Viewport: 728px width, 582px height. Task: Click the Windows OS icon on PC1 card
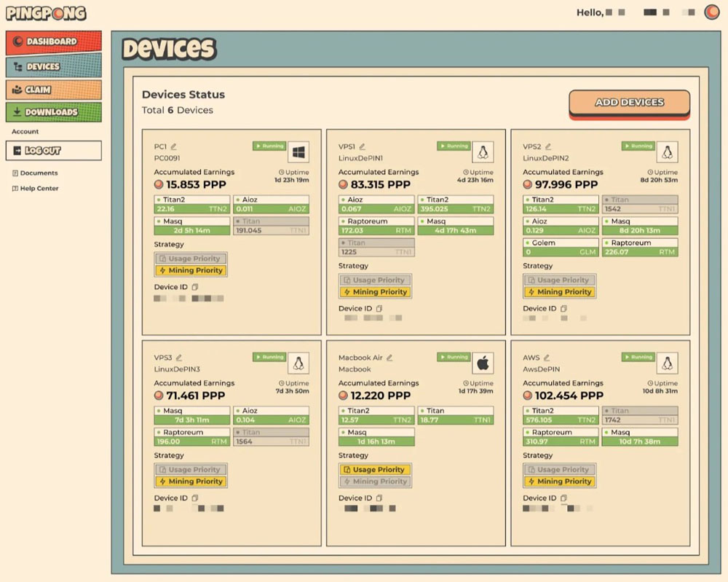click(298, 152)
